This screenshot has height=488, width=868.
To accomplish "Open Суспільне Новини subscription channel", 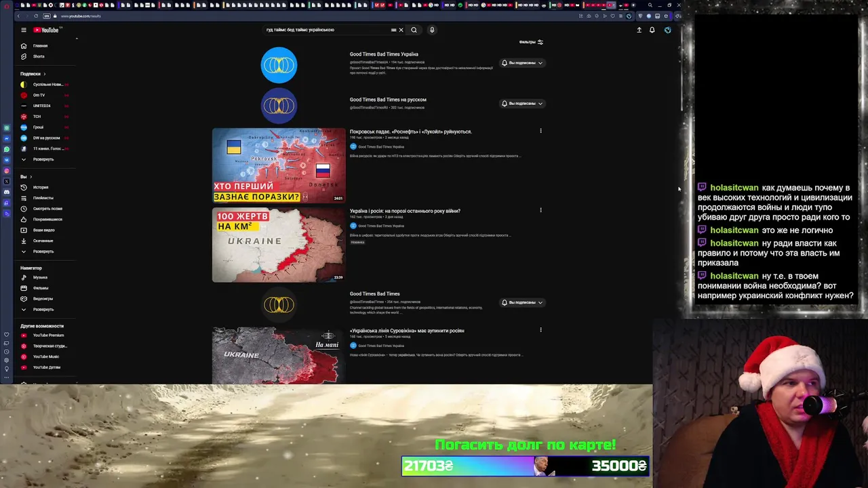I will (44, 84).
